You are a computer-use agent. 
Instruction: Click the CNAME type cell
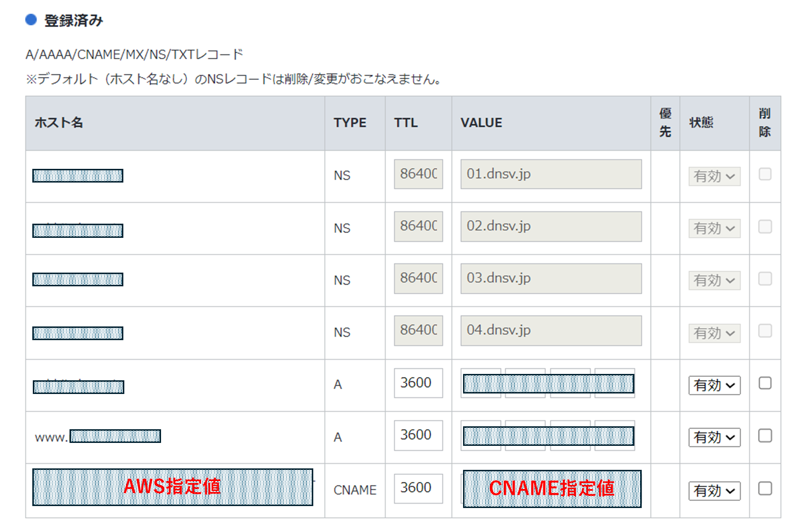(x=355, y=490)
